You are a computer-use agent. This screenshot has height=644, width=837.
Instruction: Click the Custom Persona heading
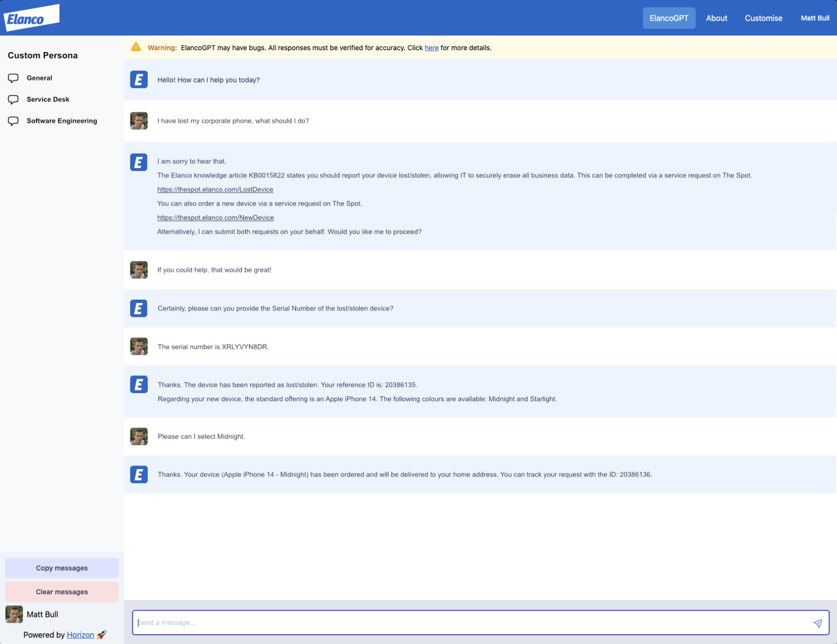pyautogui.click(x=42, y=56)
